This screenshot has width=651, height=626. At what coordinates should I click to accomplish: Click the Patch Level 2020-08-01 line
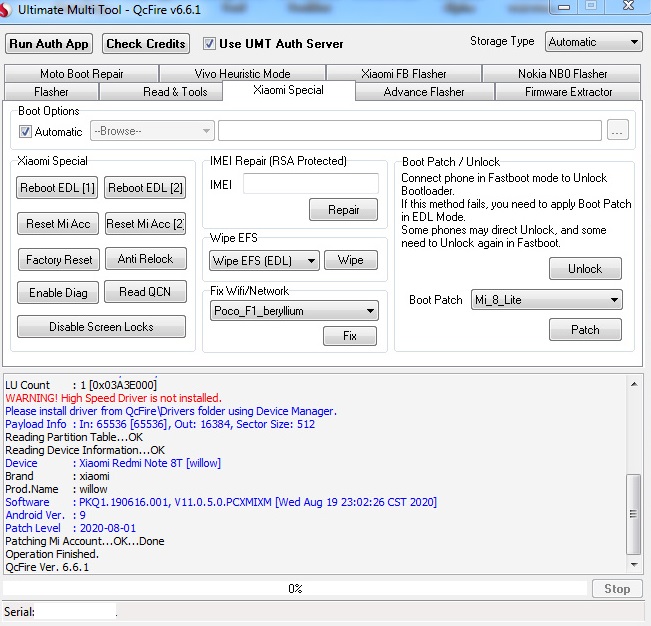tap(71, 528)
